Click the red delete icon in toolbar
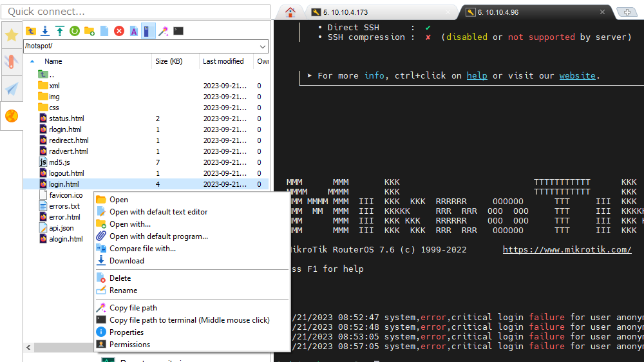644x362 pixels. 119,31
